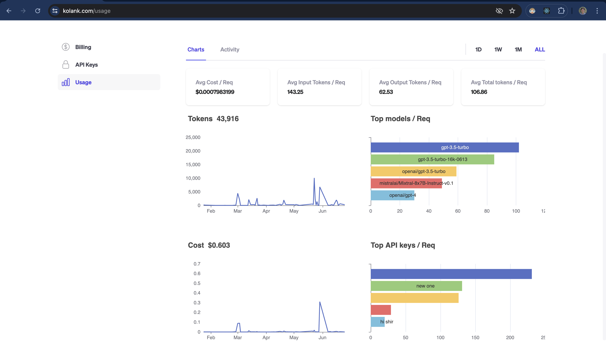Click the Usage bar chart icon

point(66,82)
